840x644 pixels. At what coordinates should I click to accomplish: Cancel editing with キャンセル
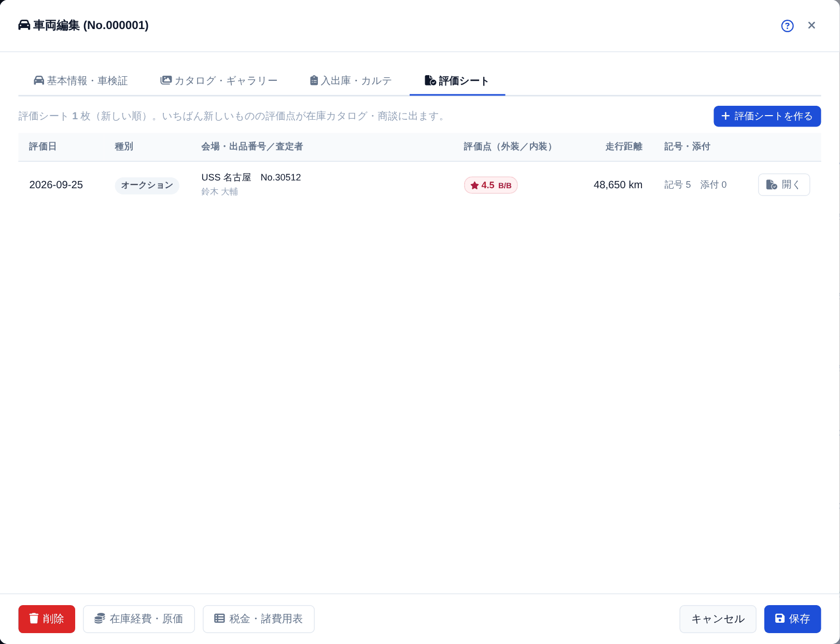pos(718,619)
